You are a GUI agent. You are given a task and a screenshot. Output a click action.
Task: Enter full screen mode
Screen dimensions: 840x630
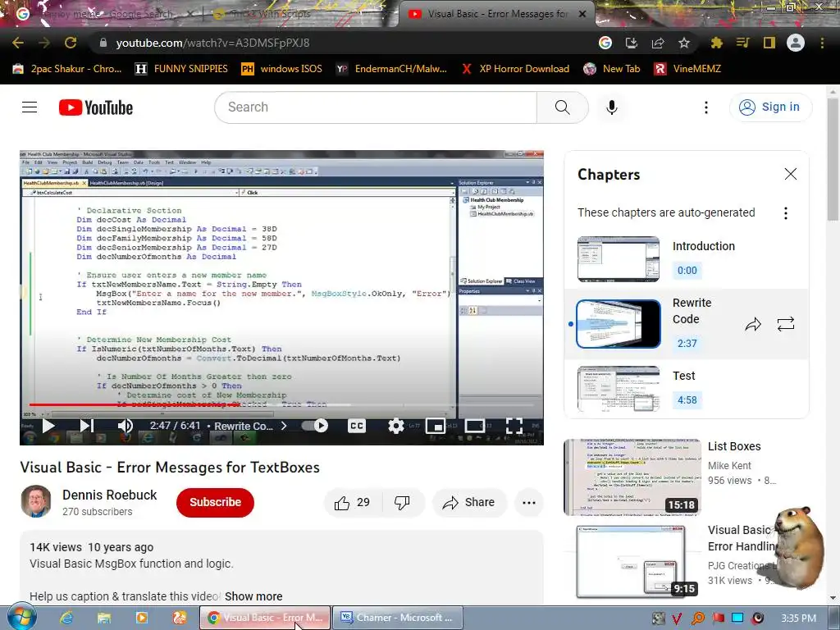click(x=514, y=426)
